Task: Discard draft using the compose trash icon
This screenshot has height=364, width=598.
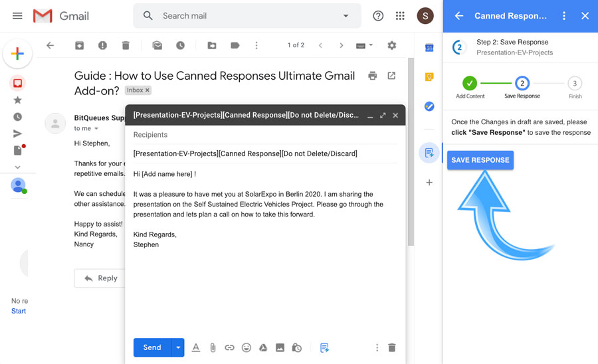Action: click(x=392, y=347)
